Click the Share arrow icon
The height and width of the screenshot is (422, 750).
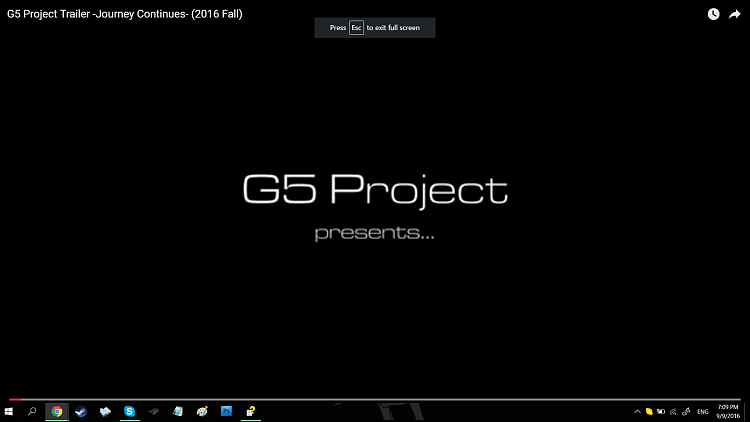click(734, 14)
